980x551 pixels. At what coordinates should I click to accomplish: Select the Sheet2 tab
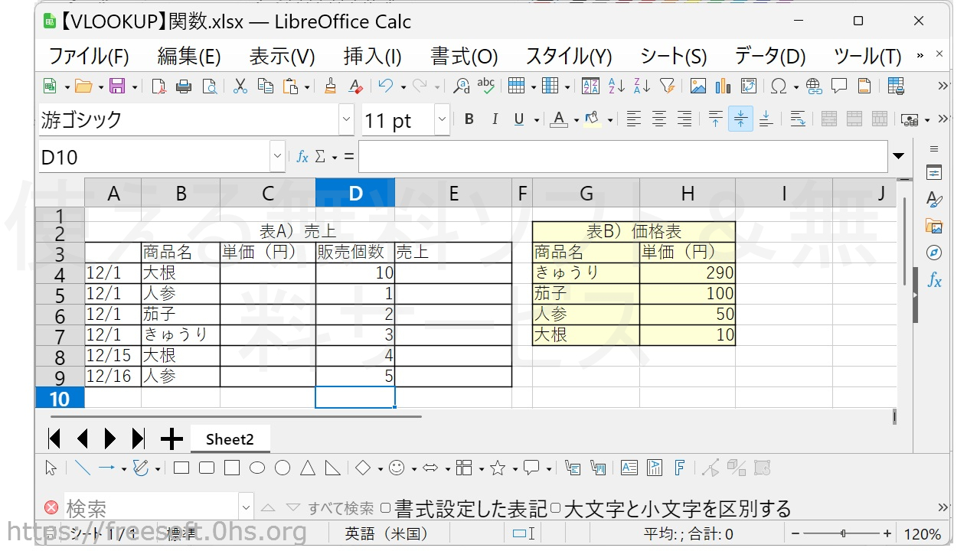(230, 439)
